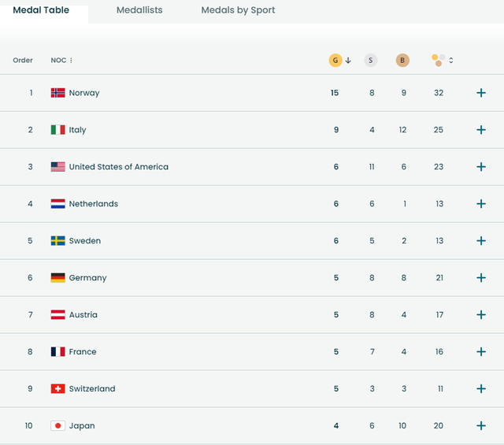
Task: Open NOC column options menu
Action: (71, 61)
